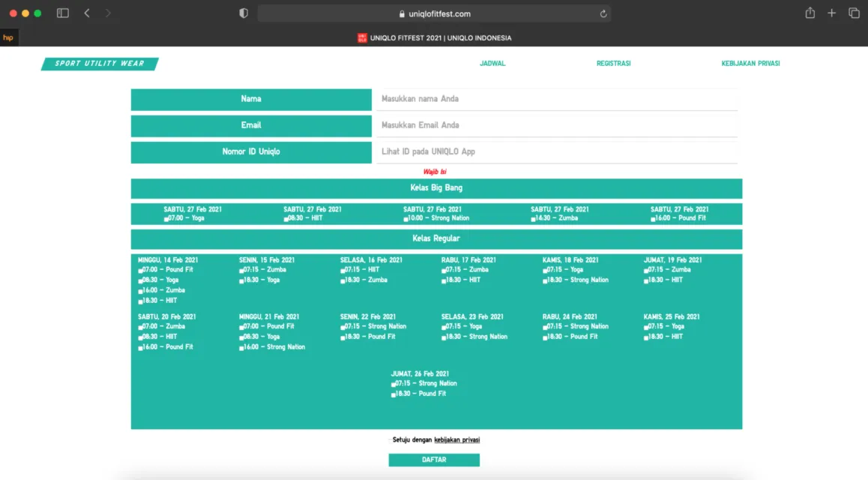Tick the 27 Feb 14:30 Zumba checkbox
The image size is (868, 480).
tap(533, 219)
